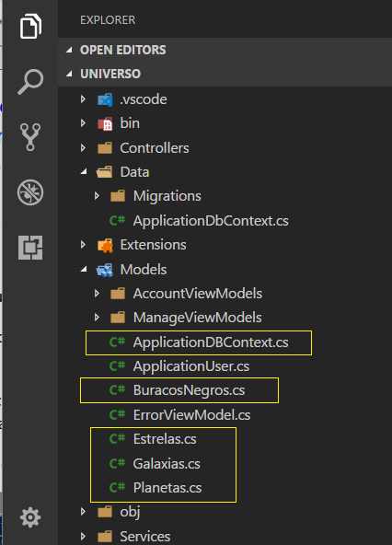This screenshot has width=392, height=545.
Task: Open Planetas.cs file
Action: click(167, 488)
